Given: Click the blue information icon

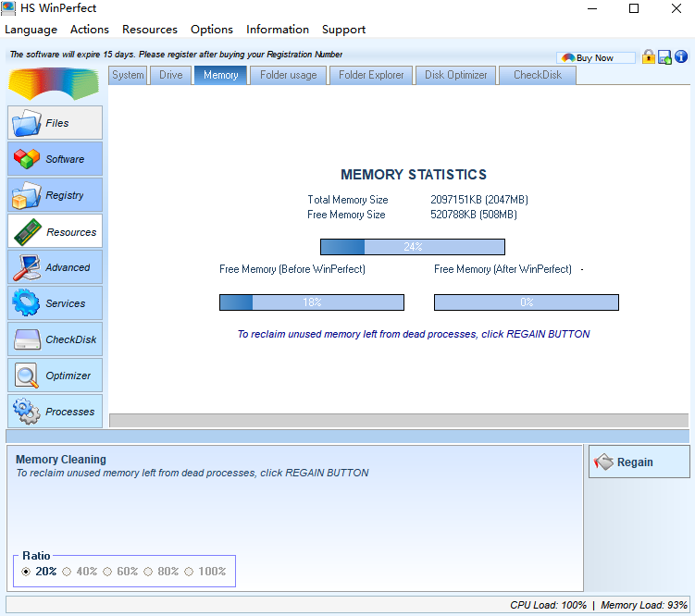Looking at the screenshot, I should (681, 56).
